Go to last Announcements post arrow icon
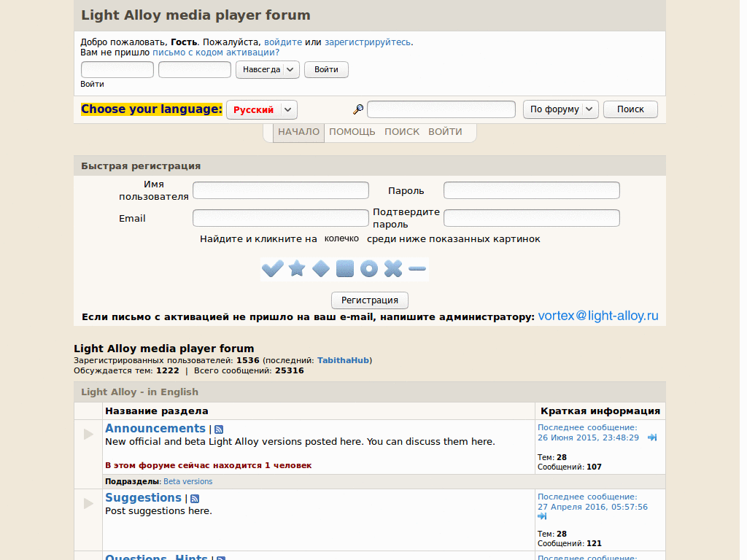The image size is (747, 560). coord(652,437)
